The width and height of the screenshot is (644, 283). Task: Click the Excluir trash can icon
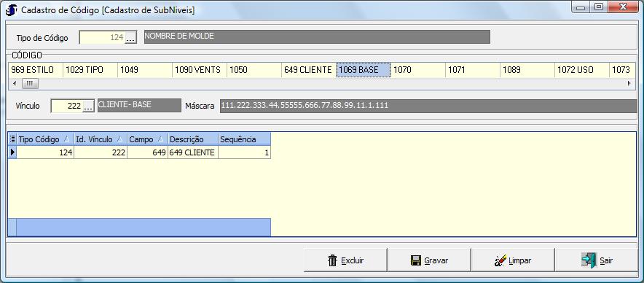point(333,260)
